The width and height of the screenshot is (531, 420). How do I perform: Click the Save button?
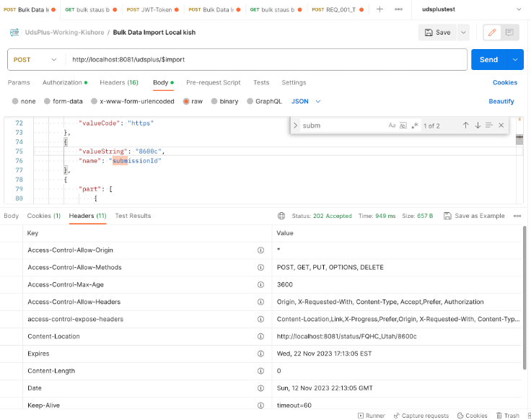tap(437, 32)
